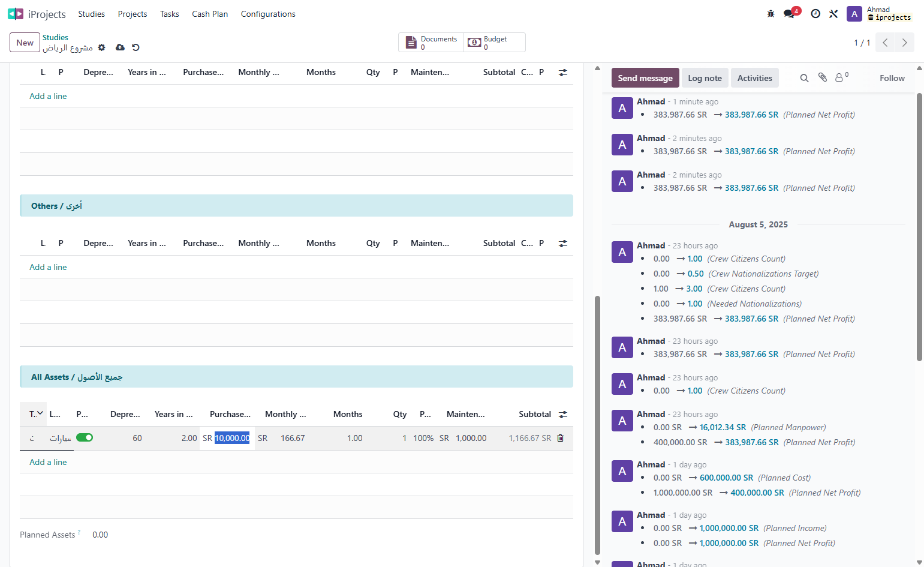Screen dimensions: 924x567
Task: Open the gear actions menu beside record name
Action: click(x=101, y=47)
